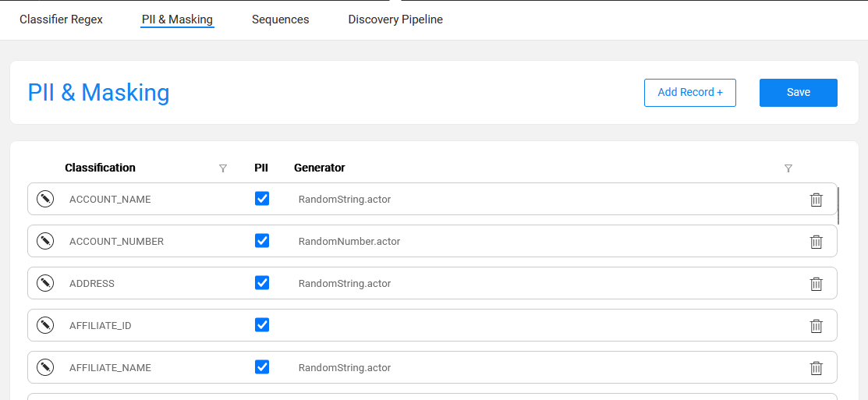The height and width of the screenshot is (400, 868).
Task: Disable PII for AFFILIATE_ID
Action: pyautogui.click(x=262, y=325)
